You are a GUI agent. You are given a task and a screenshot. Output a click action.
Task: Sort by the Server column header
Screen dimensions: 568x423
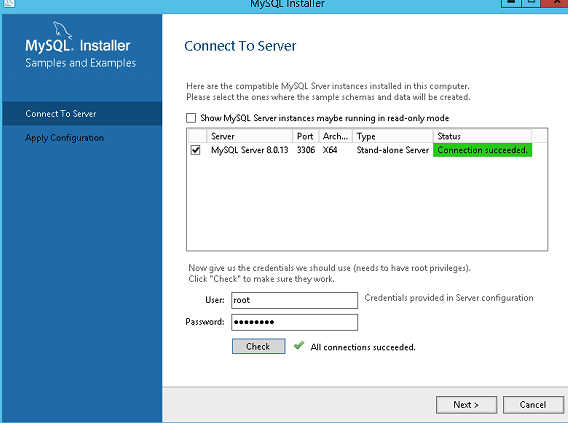pyautogui.click(x=249, y=136)
